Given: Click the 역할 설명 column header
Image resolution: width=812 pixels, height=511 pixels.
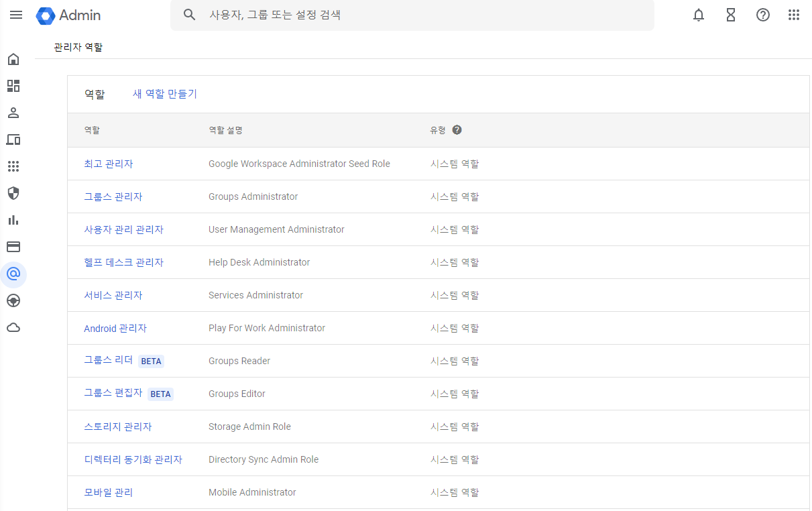Looking at the screenshot, I should pyautogui.click(x=225, y=130).
